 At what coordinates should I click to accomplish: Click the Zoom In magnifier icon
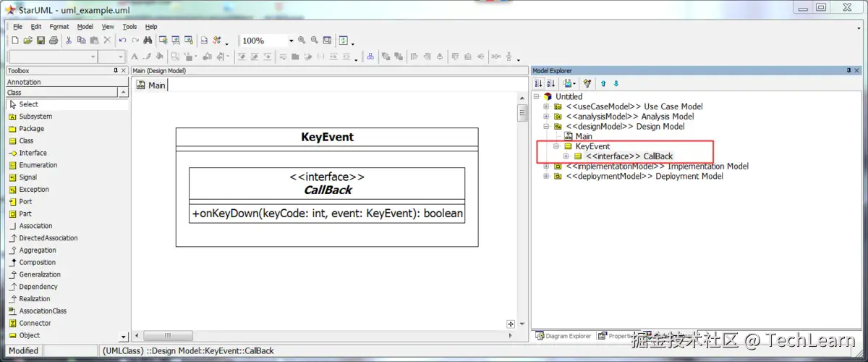pos(302,41)
